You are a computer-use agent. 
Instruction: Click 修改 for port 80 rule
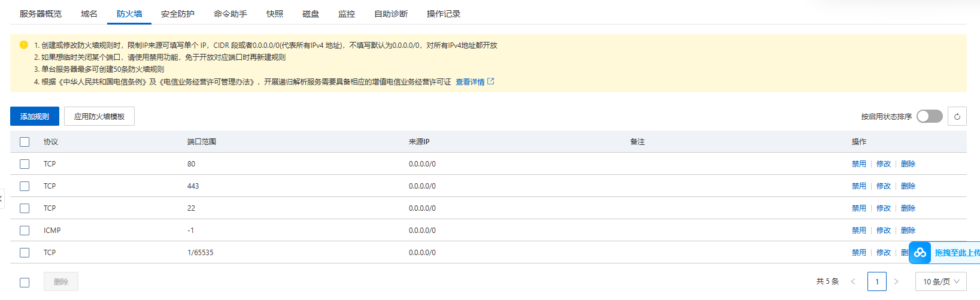click(x=884, y=164)
